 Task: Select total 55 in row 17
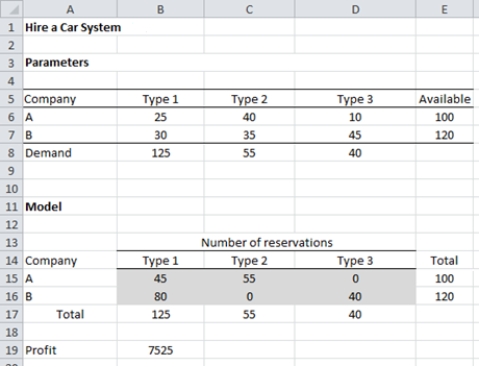[249, 314]
